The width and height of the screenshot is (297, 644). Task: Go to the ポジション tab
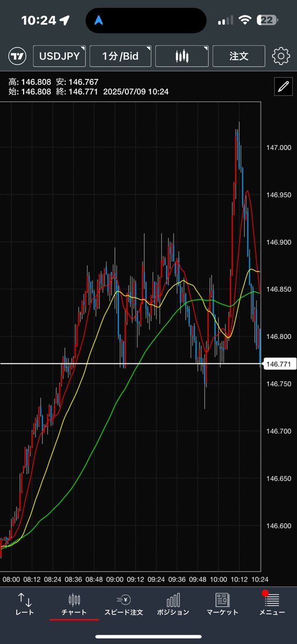(173, 604)
